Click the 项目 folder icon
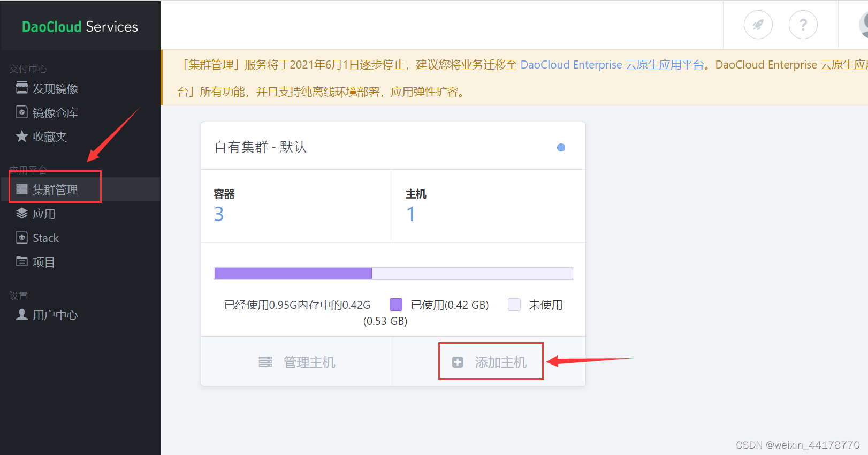868x455 pixels. tap(22, 262)
